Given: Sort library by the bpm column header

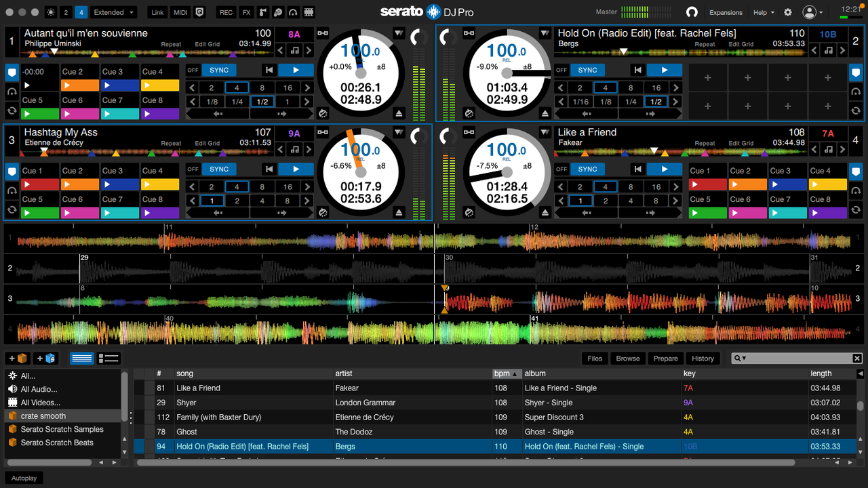Looking at the screenshot, I should point(506,373).
